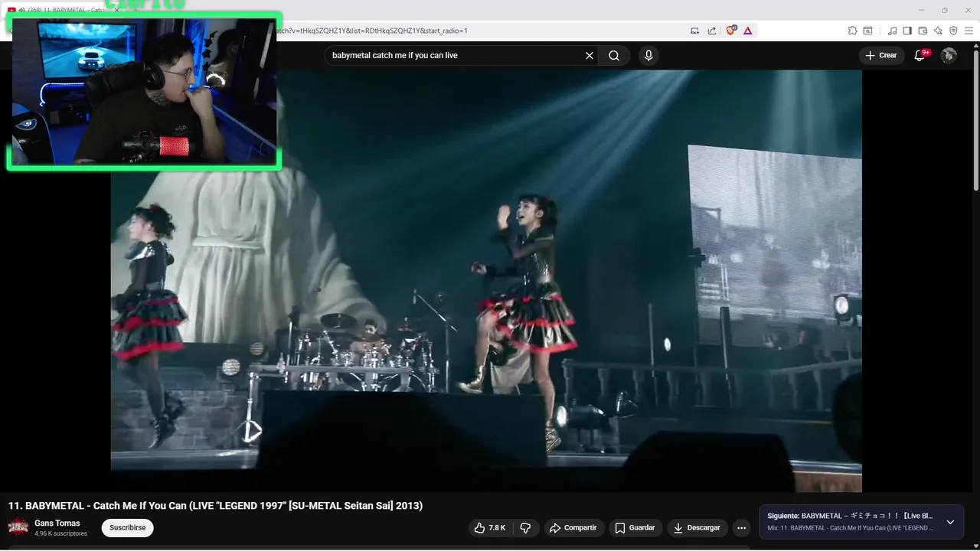Open Brave Rewards triangle icon
Screen dimensions: 980x551
pyautogui.click(x=748, y=31)
